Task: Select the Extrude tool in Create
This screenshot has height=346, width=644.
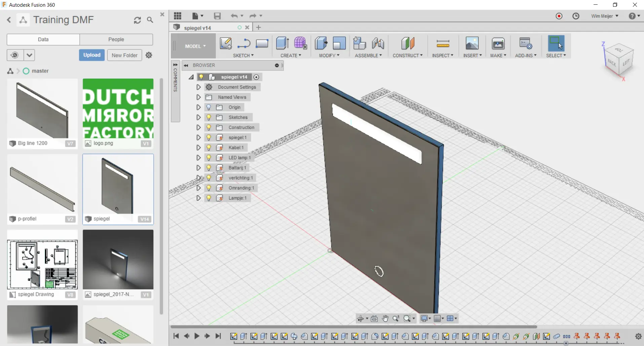Action: tap(282, 43)
